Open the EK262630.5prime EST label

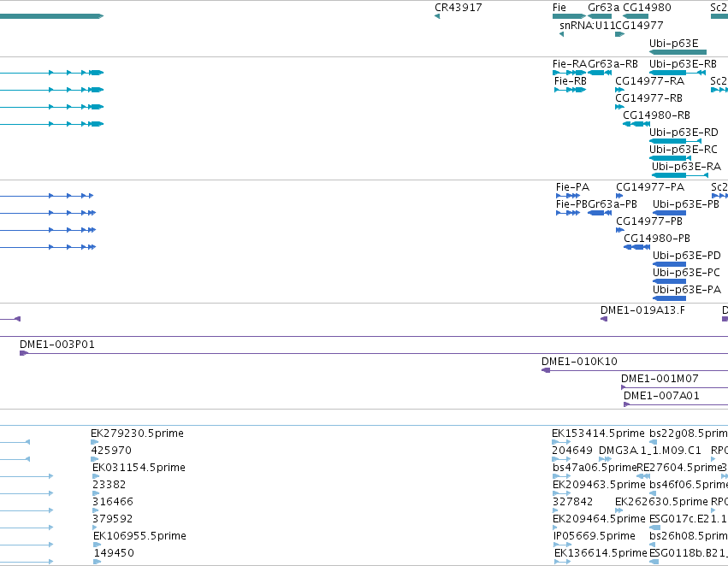coord(661,503)
